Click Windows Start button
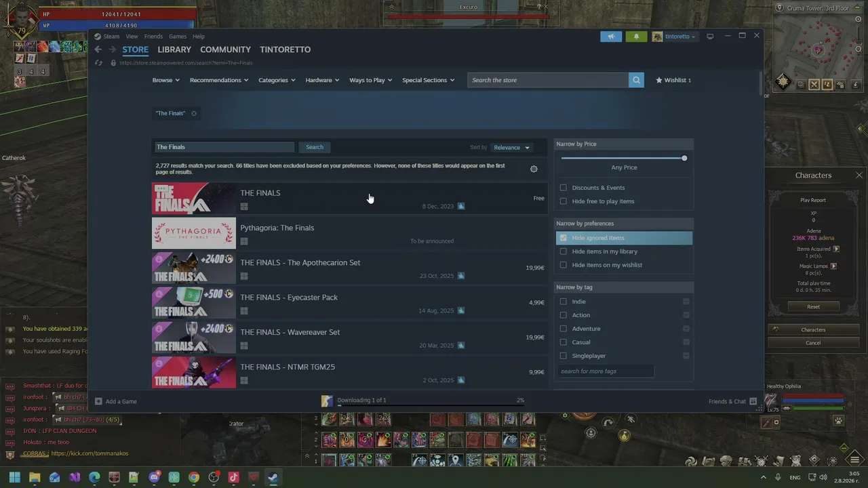Screen dimensions: 868x488 (x=14, y=477)
